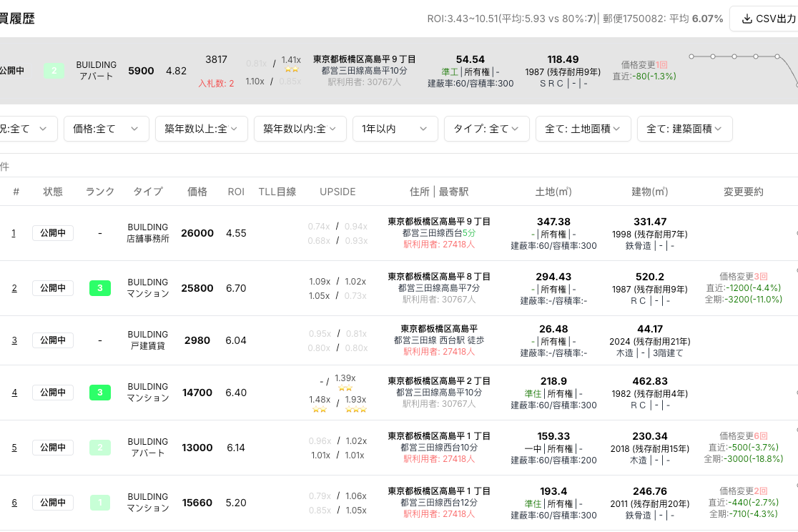Sort by ROI column header

[x=236, y=192]
